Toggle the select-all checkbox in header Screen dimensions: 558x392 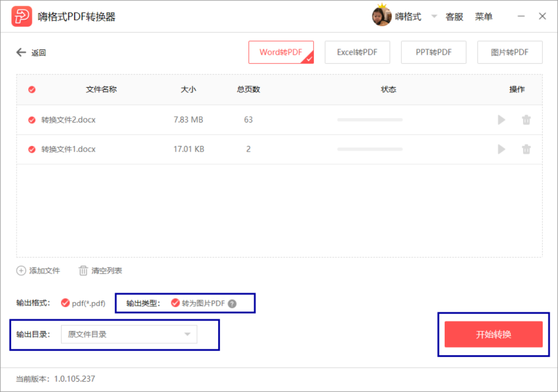[x=32, y=90]
